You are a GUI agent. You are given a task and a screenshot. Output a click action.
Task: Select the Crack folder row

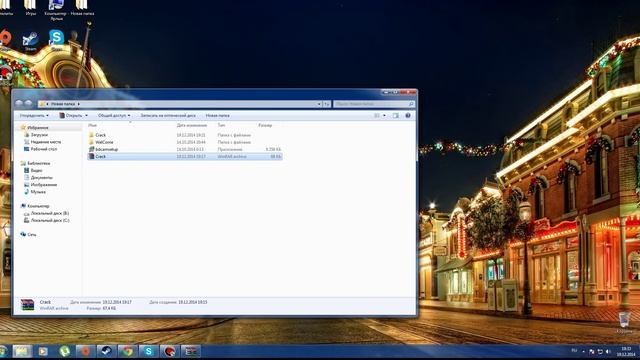coord(184,135)
